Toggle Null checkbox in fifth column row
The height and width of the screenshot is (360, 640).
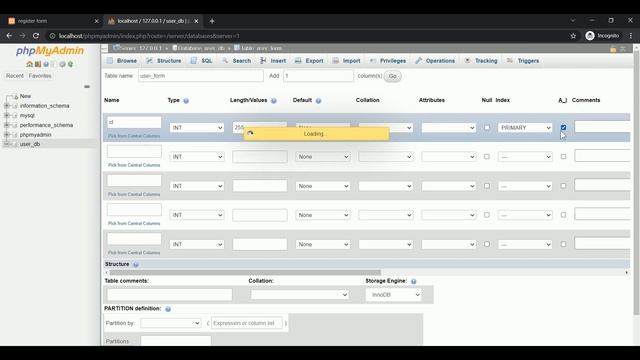pyautogui.click(x=487, y=244)
